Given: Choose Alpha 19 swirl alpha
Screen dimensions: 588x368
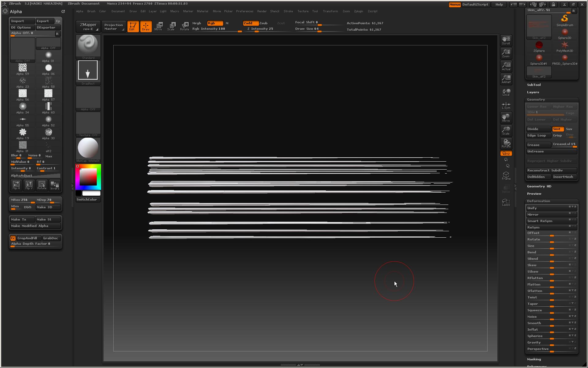Looking at the screenshot, I should point(23,133).
